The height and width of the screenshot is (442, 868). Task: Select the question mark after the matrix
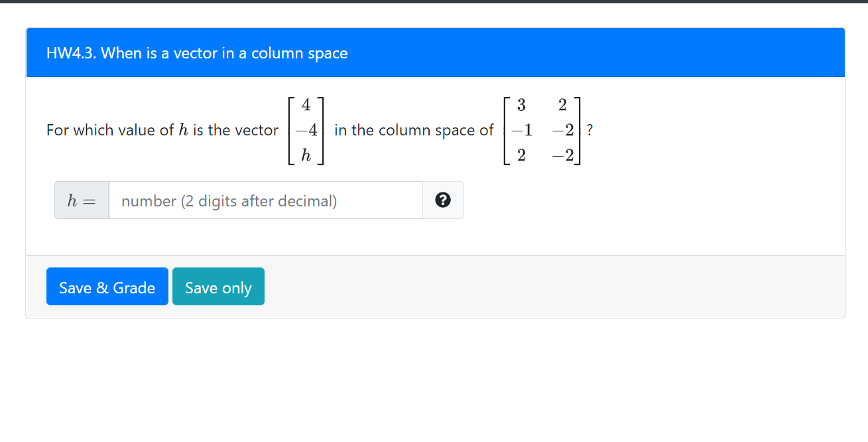589,130
